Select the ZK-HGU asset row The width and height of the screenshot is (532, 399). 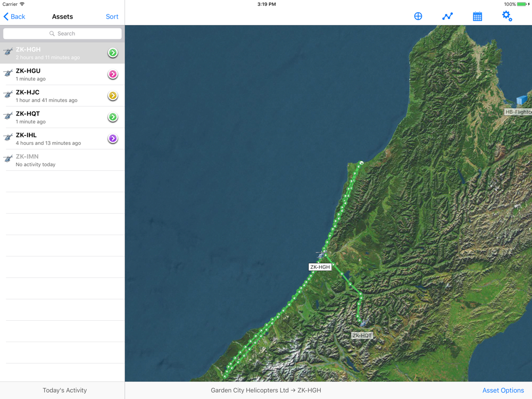62,74
